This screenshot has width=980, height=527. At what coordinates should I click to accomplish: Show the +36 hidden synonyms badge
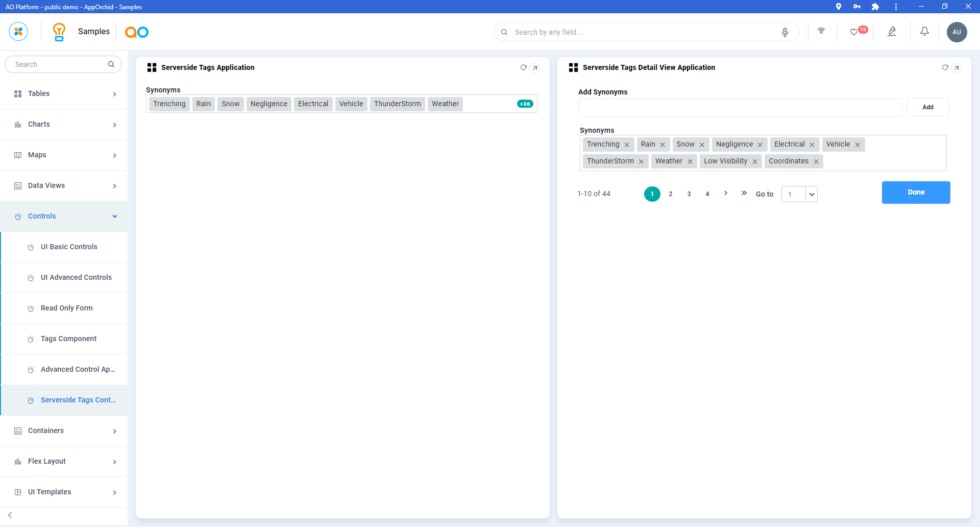click(525, 104)
